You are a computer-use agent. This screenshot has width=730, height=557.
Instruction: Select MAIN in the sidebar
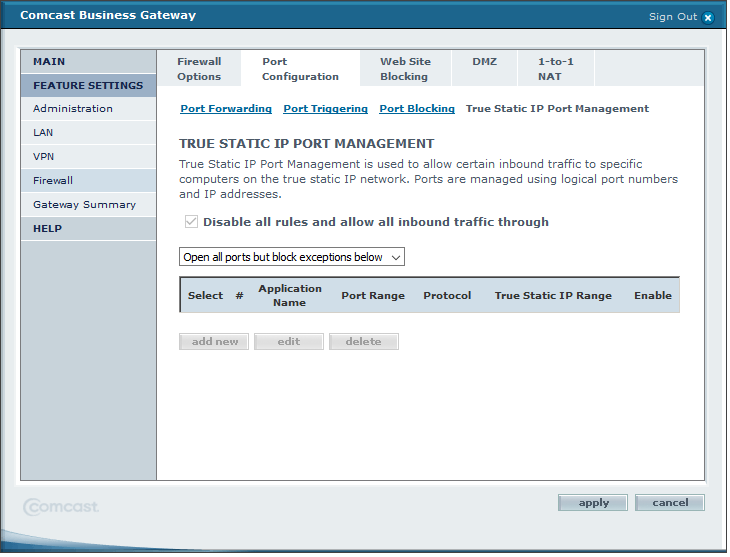click(89, 62)
